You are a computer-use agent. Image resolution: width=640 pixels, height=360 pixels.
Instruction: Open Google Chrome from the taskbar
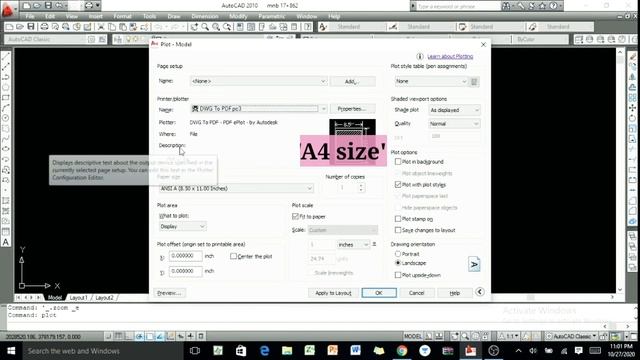point(402,351)
